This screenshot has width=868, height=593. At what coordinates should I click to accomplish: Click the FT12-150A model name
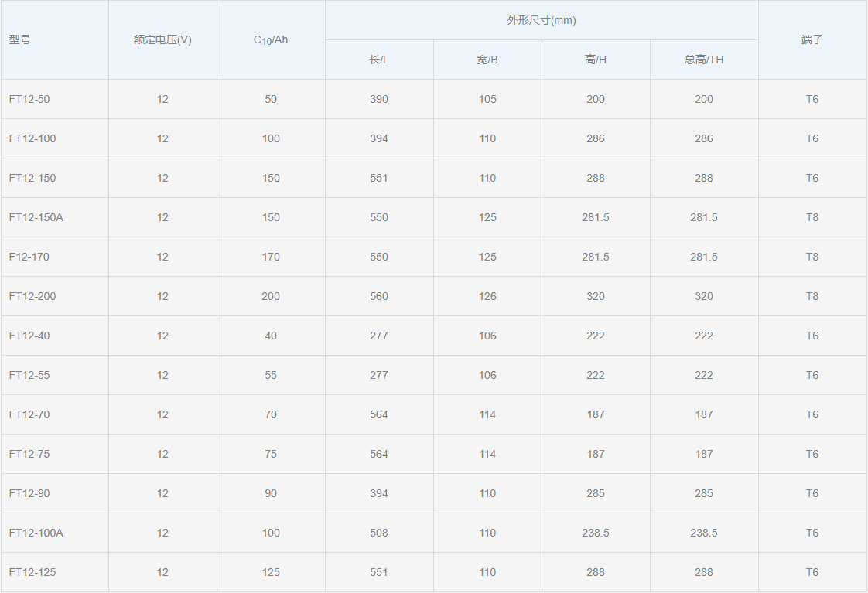[36, 217]
